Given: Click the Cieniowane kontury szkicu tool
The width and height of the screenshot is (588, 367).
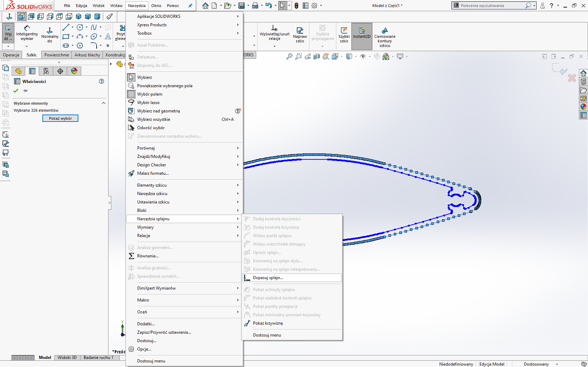Looking at the screenshot, I should [x=385, y=37].
